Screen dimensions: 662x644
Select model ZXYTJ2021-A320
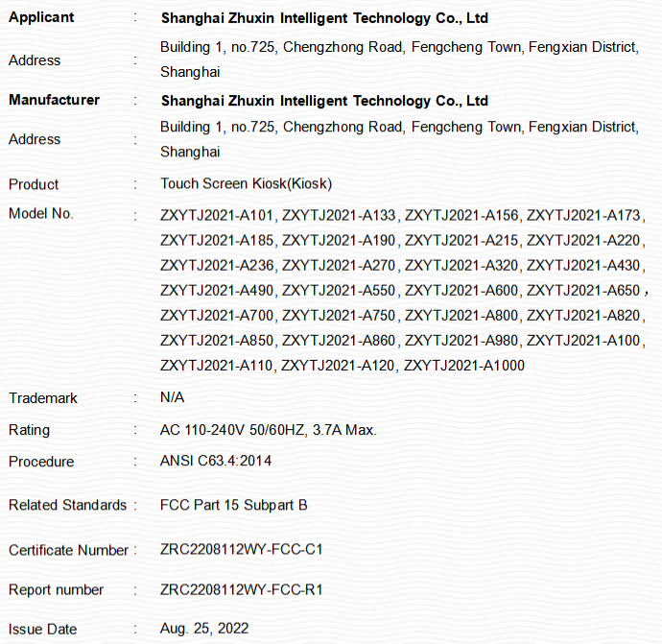point(461,265)
